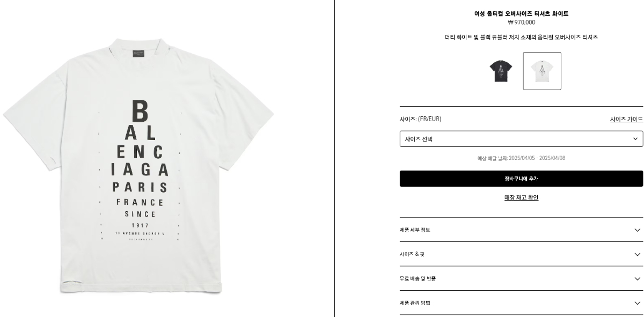Click the product title 여성 옵티컬 오버사이즈 티셔츠

click(521, 13)
